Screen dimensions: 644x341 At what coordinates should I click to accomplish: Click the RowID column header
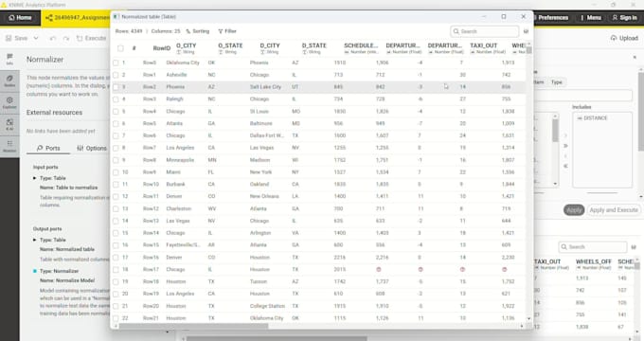click(161, 48)
